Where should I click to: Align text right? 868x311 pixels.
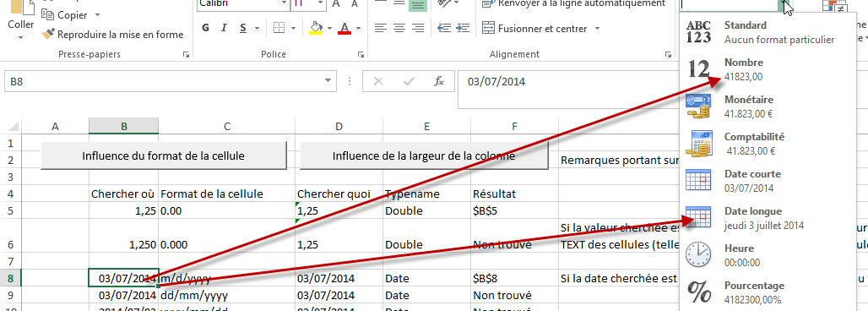(x=417, y=28)
